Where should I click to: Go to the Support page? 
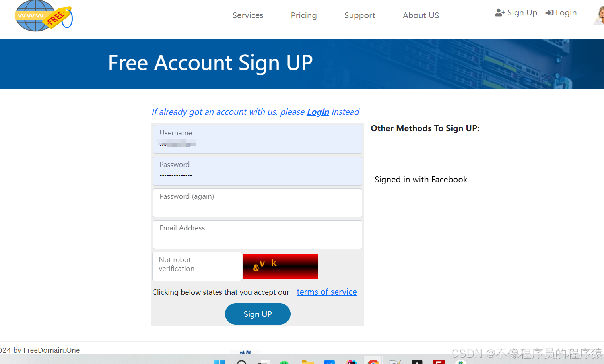359,15
